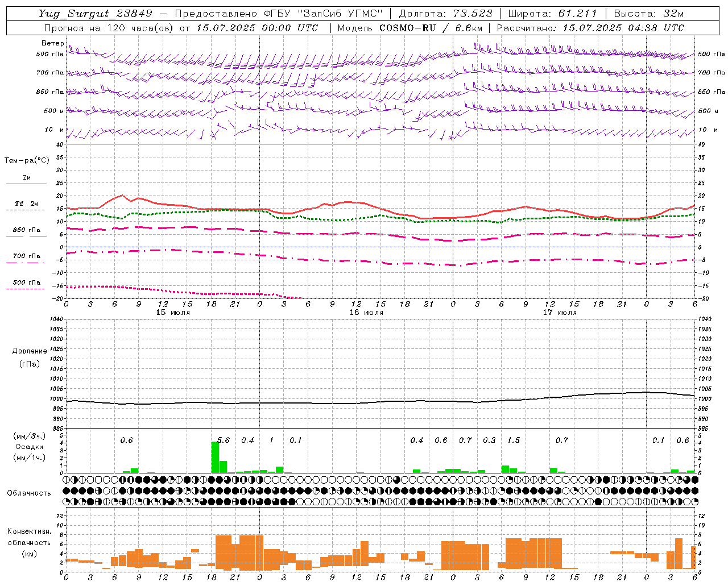Click the Ветер panel label
Viewport: 728px width, 582px height.
pyautogui.click(x=52, y=43)
